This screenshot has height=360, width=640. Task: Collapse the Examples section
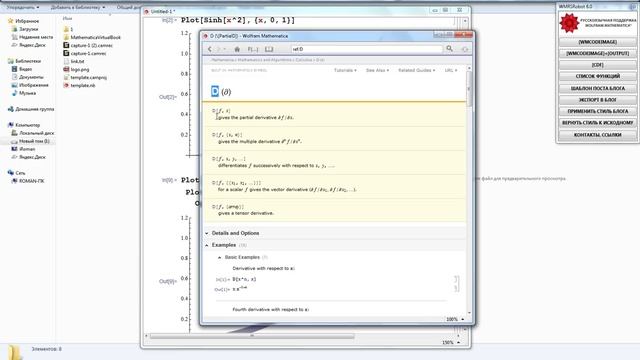point(224,245)
